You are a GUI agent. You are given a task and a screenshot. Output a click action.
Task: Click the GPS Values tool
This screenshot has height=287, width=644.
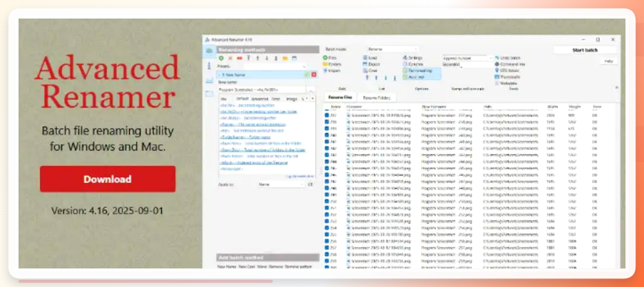(507, 70)
